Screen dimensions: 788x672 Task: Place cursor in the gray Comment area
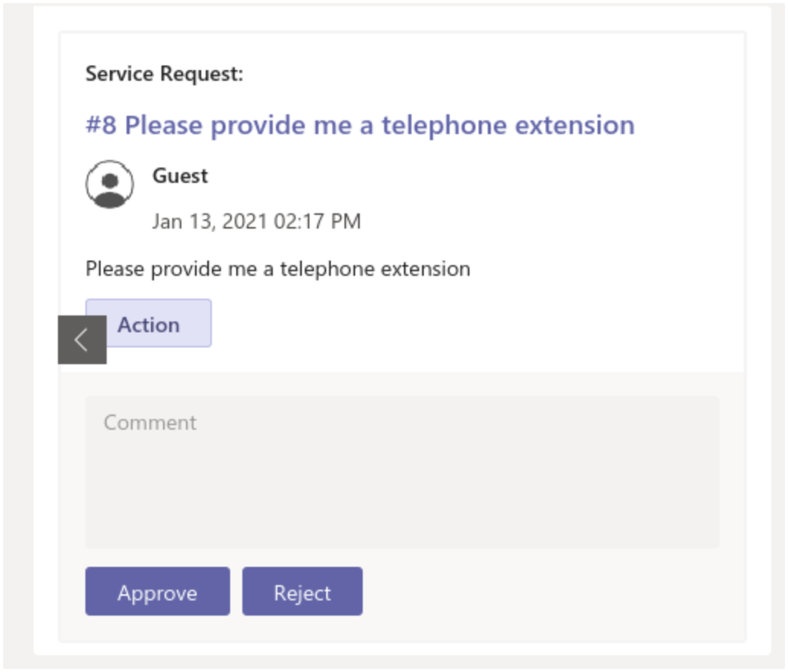402,488
